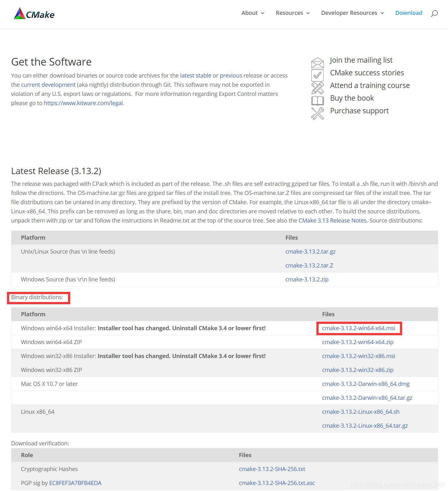Download cmake-3.13.2-Linux-x86_64.tar.gz
This screenshot has width=448, height=491.
365,426
